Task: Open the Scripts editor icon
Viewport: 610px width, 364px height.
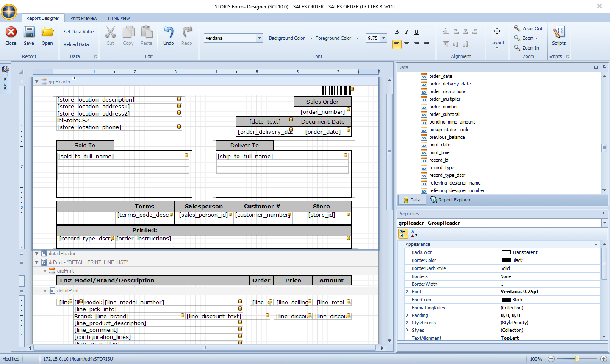Action: click(559, 32)
